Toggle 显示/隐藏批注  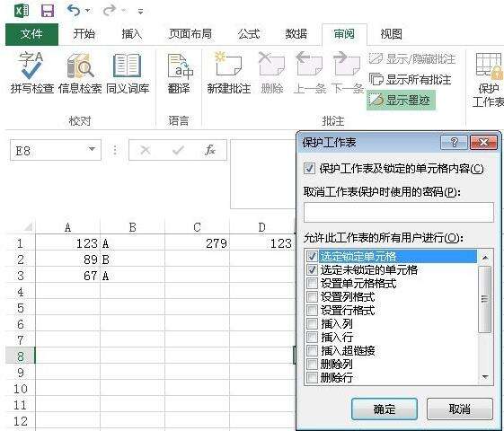click(412, 58)
